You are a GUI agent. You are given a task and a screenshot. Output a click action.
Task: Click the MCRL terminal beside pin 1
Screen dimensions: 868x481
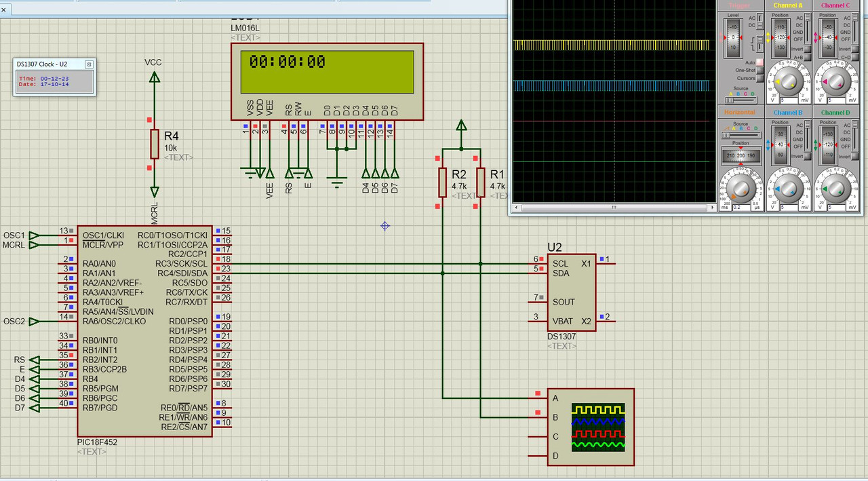(x=33, y=245)
